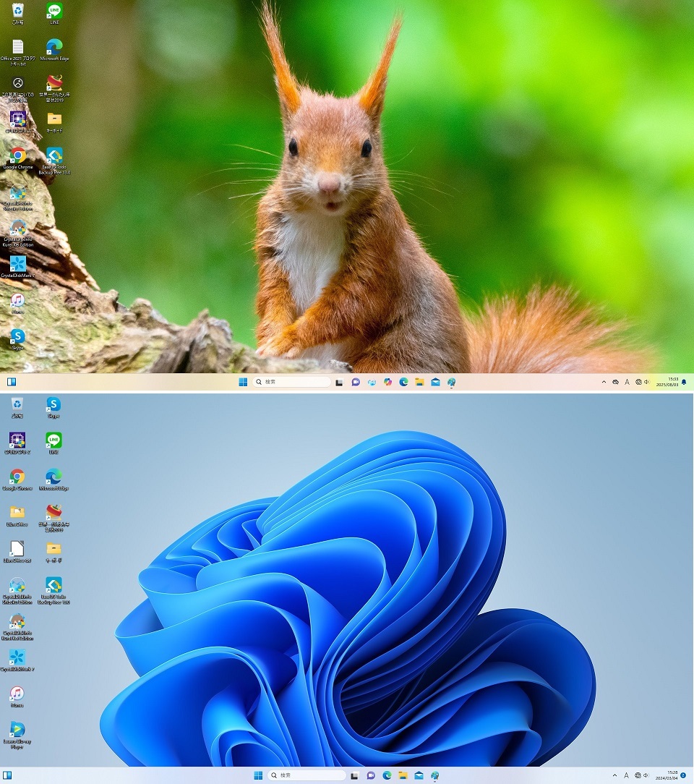The image size is (694, 784).
Task: Launch iTunes on the blue bloom desktop
Action: point(17,696)
